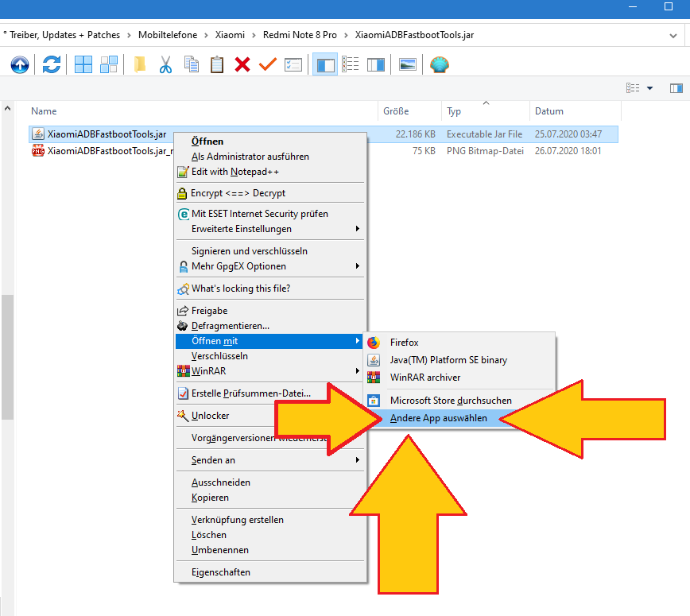The height and width of the screenshot is (616, 690).
Task: Expand Erweiterte Einstellungen submenu
Action: (270, 229)
